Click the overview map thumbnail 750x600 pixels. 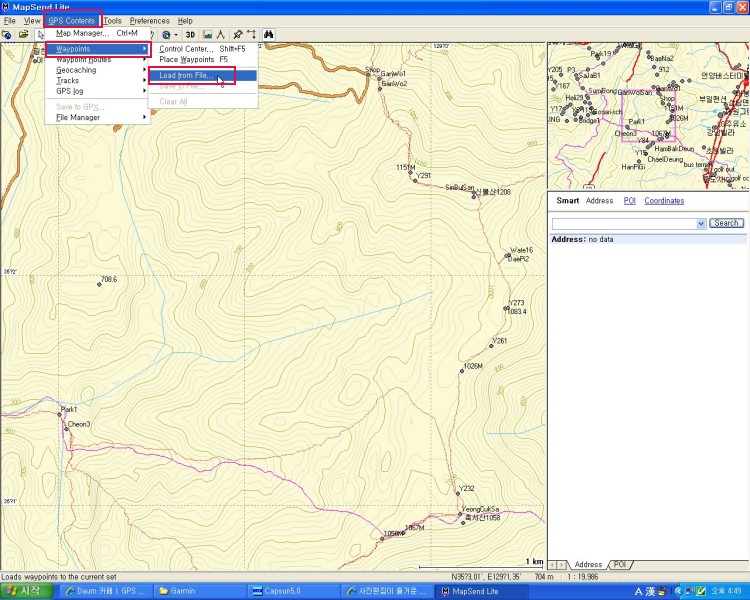point(648,116)
